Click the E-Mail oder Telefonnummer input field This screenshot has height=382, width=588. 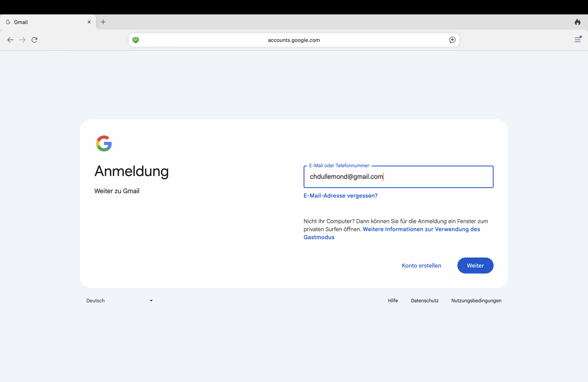[398, 177]
